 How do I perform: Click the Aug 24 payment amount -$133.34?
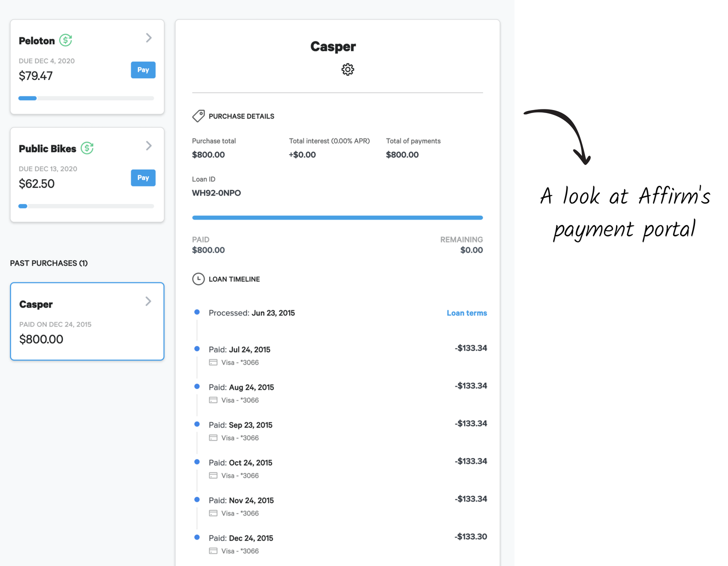470,385
